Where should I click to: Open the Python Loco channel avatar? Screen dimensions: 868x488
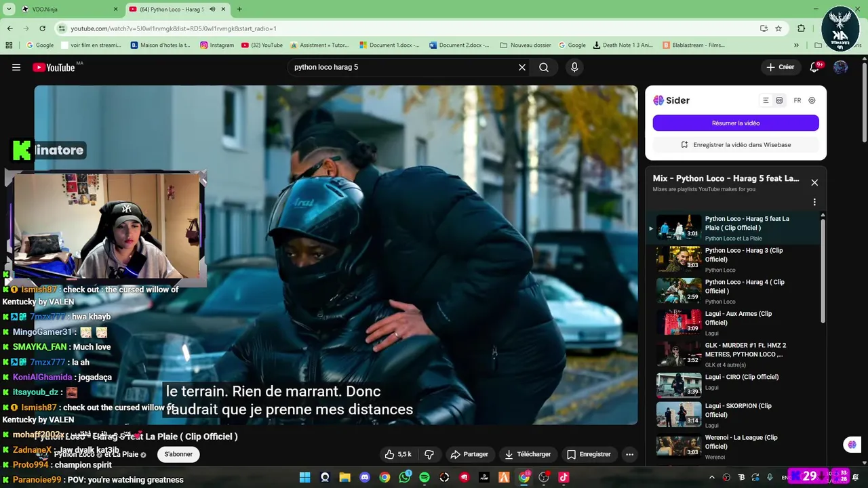click(42, 454)
